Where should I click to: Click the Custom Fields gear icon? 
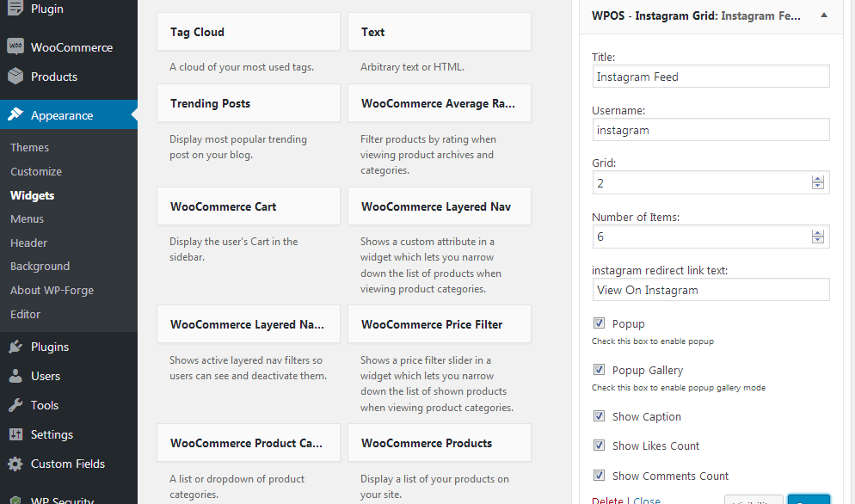point(15,464)
